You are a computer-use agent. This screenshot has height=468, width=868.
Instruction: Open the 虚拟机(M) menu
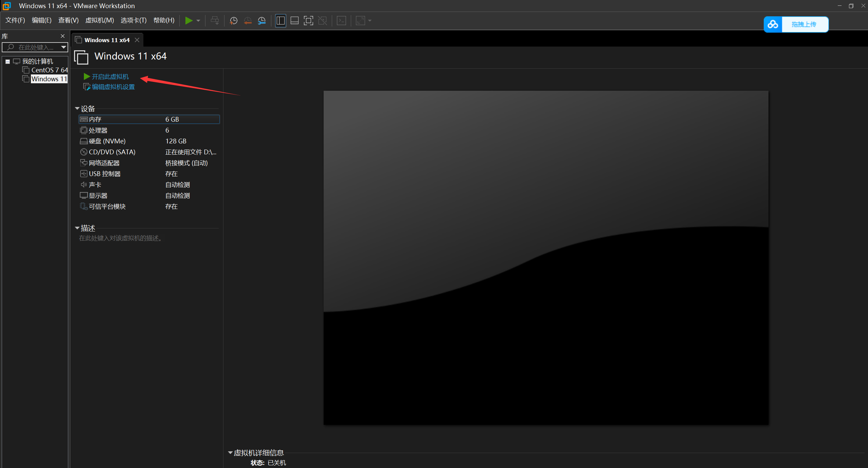click(100, 20)
